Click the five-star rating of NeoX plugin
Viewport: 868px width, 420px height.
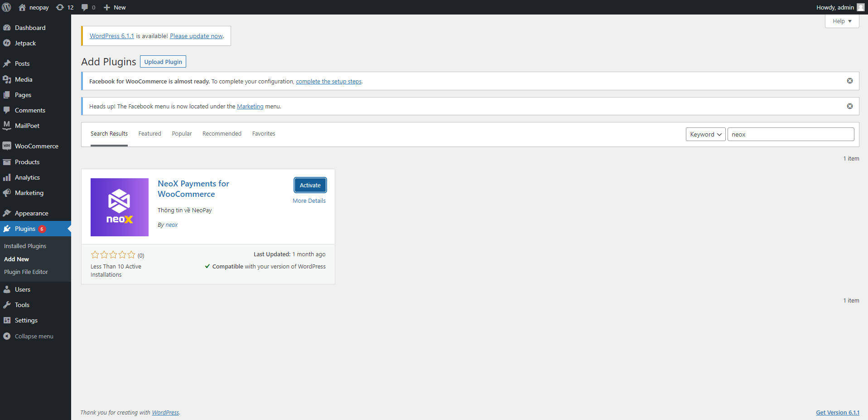pyautogui.click(x=113, y=255)
